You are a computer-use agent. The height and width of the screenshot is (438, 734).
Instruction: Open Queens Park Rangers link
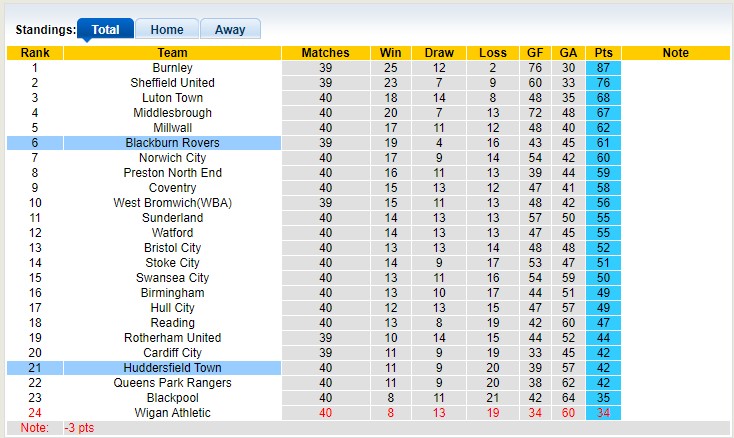[x=172, y=383]
